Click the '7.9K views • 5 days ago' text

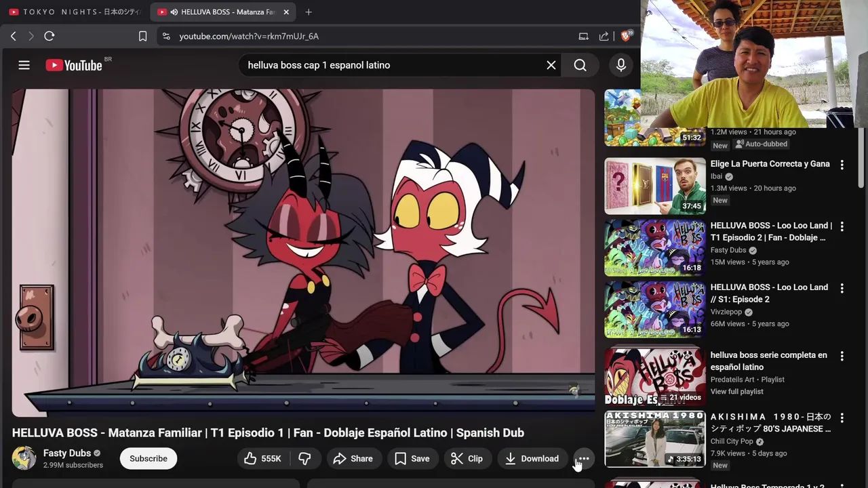(x=749, y=453)
